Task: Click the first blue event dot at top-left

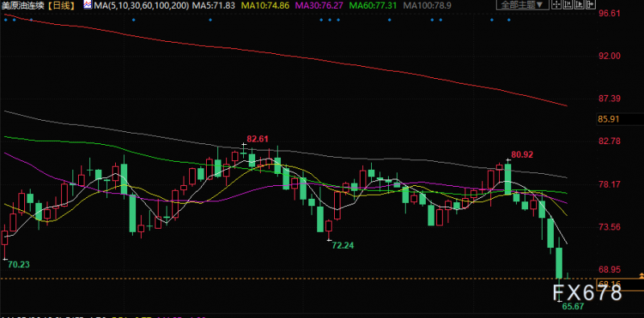Action: pyautogui.click(x=5, y=19)
